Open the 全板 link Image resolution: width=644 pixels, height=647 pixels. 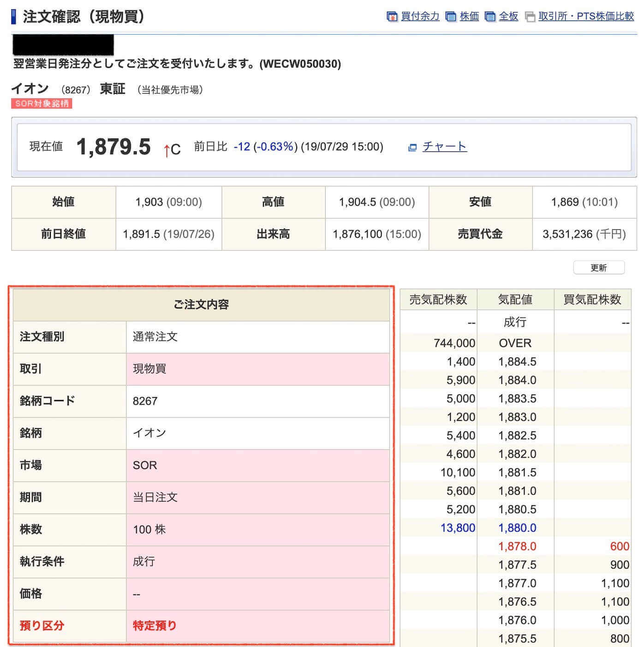point(508,16)
